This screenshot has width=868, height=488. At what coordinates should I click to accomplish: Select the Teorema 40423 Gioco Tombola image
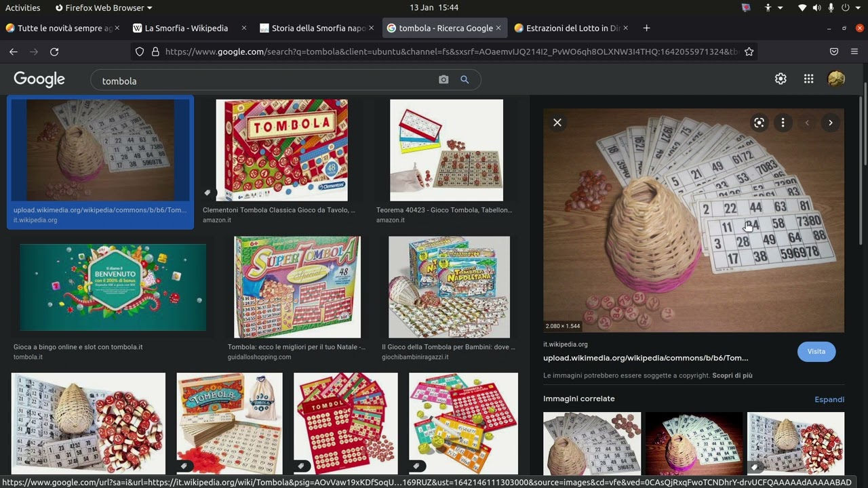(446, 150)
